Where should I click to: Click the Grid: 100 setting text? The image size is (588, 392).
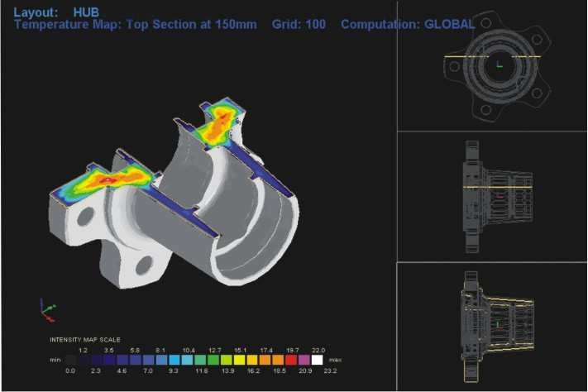pos(301,25)
